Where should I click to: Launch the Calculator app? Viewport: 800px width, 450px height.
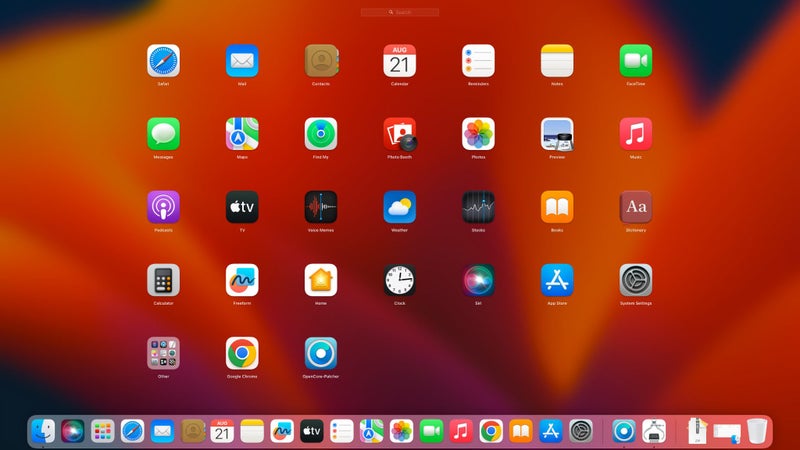tap(163, 280)
